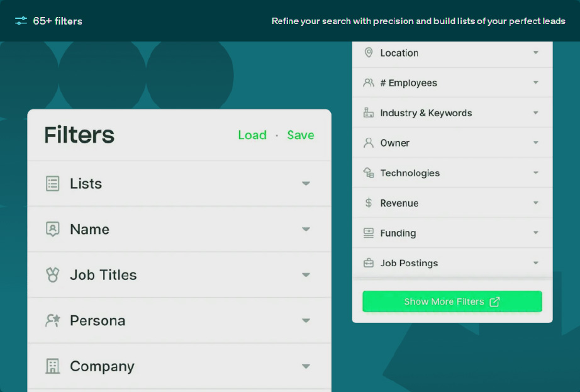Expand the # Employees dropdown arrow
The image size is (580, 392).
click(536, 82)
